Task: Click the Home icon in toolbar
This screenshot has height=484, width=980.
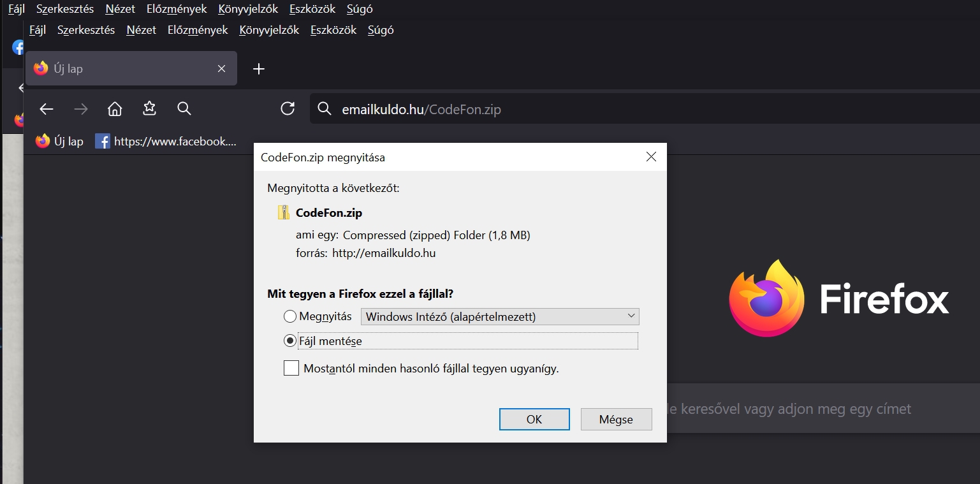Action: tap(115, 109)
